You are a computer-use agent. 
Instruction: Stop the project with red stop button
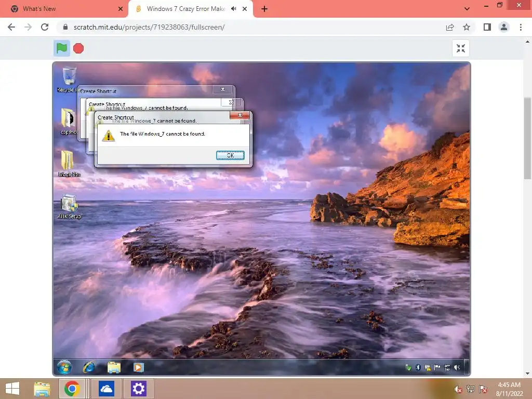pyautogui.click(x=78, y=48)
